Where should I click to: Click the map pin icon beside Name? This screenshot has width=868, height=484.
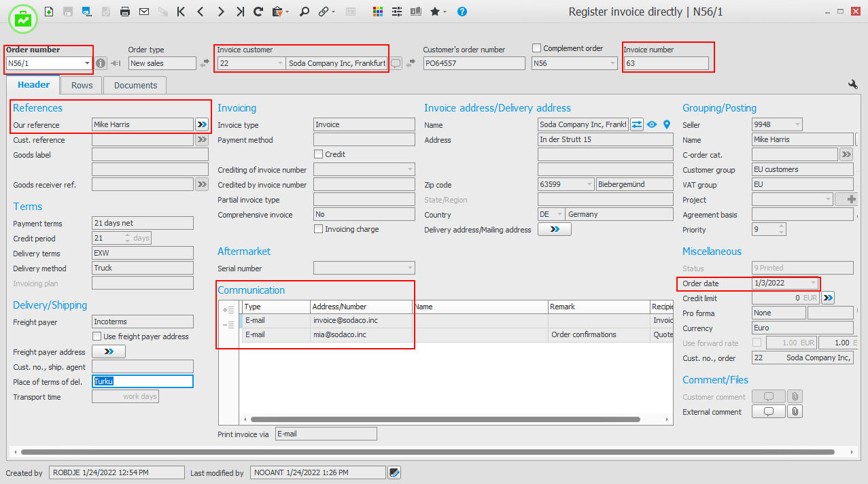point(667,124)
